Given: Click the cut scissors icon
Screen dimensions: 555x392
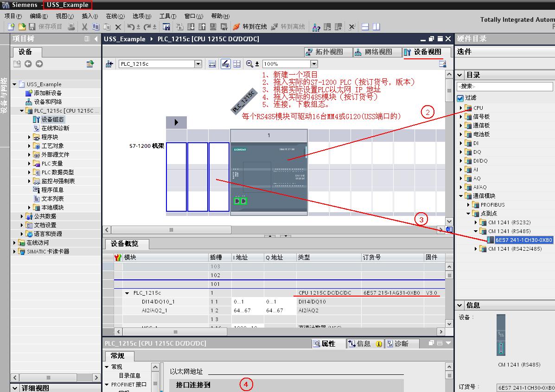Looking at the screenshot, I should [x=84, y=26].
